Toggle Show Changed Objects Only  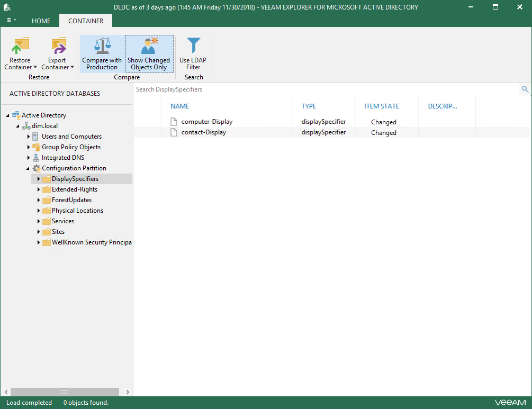pyautogui.click(x=149, y=53)
